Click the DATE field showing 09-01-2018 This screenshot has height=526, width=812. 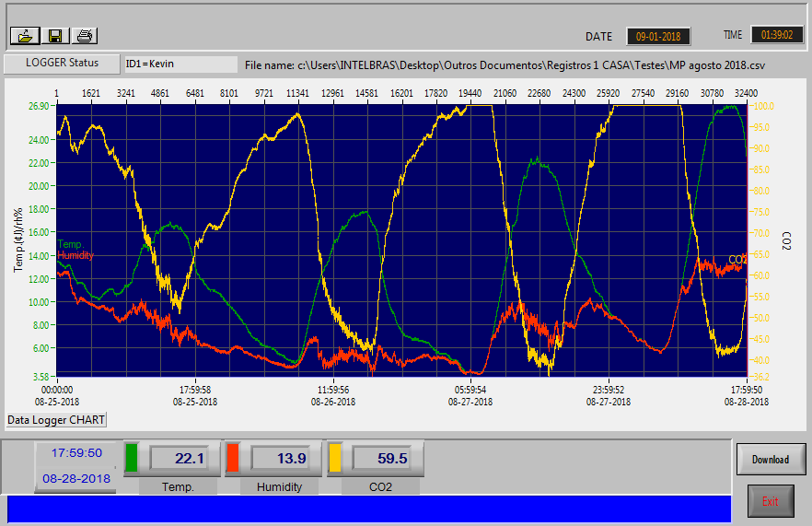(658, 36)
